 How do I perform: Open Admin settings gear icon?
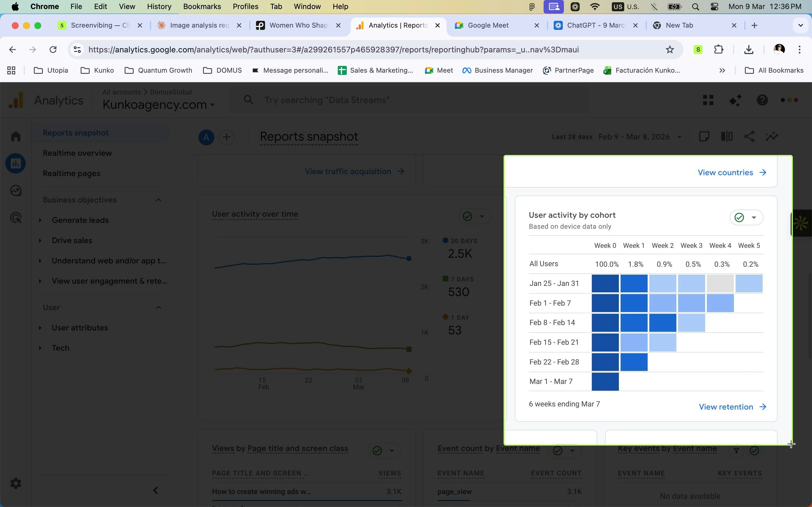pos(16,483)
